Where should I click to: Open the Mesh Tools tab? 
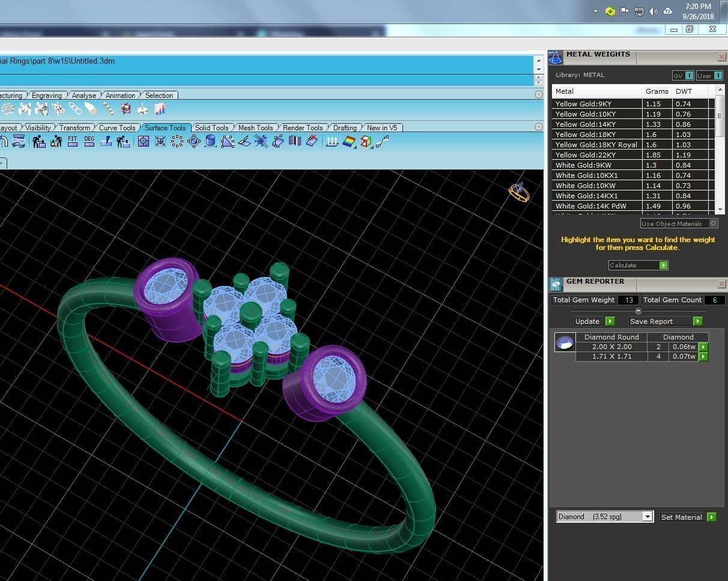pyautogui.click(x=255, y=127)
